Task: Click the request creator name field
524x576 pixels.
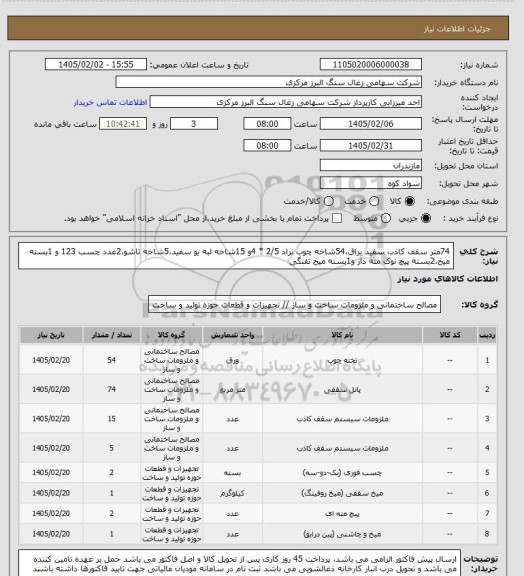Action: pyautogui.click(x=286, y=102)
